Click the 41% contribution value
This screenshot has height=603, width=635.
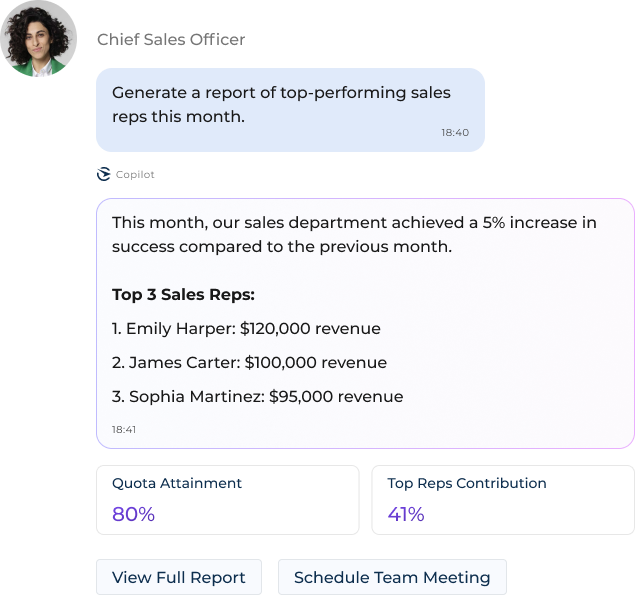pos(406,515)
